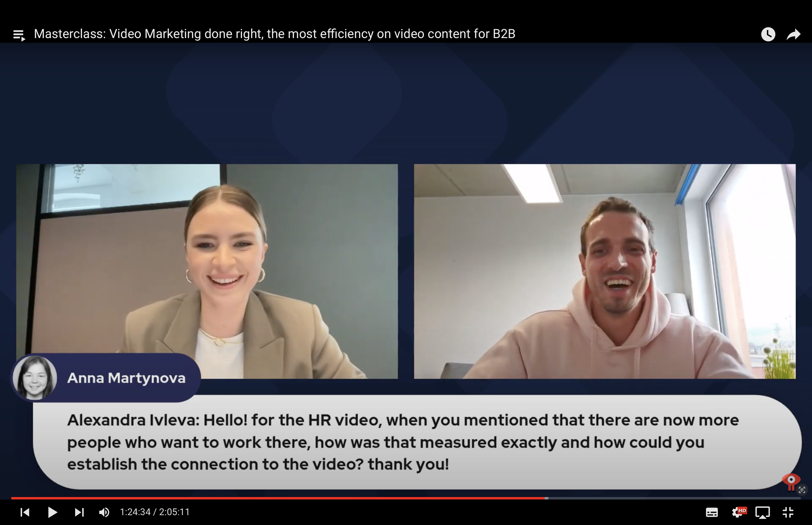
Task: Click unplayed portion of the timeline
Action: click(x=675, y=498)
